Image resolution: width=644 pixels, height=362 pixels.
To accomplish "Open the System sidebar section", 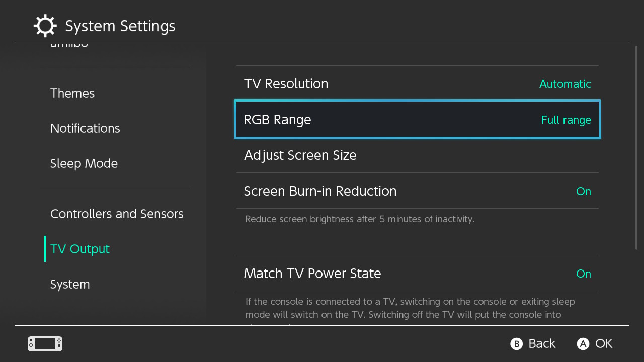I will coord(70,284).
